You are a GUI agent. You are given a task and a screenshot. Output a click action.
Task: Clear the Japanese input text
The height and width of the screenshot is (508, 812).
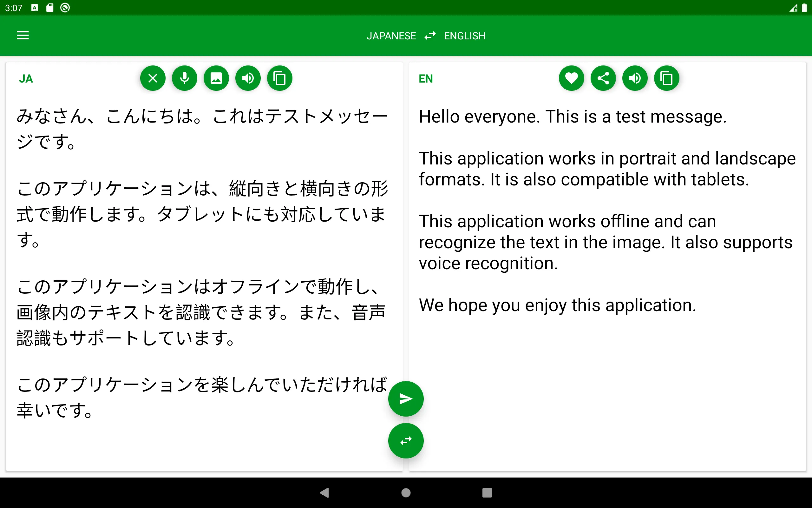point(153,78)
